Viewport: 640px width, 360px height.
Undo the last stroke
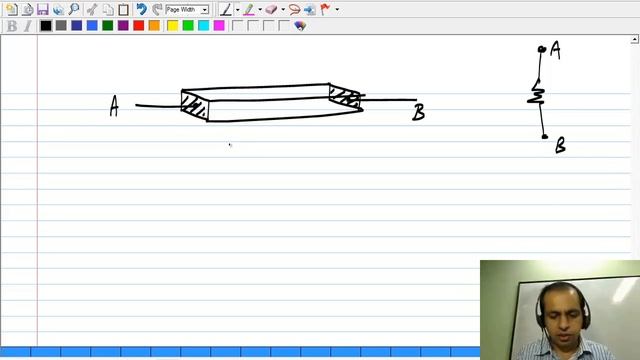click(142, 9)
